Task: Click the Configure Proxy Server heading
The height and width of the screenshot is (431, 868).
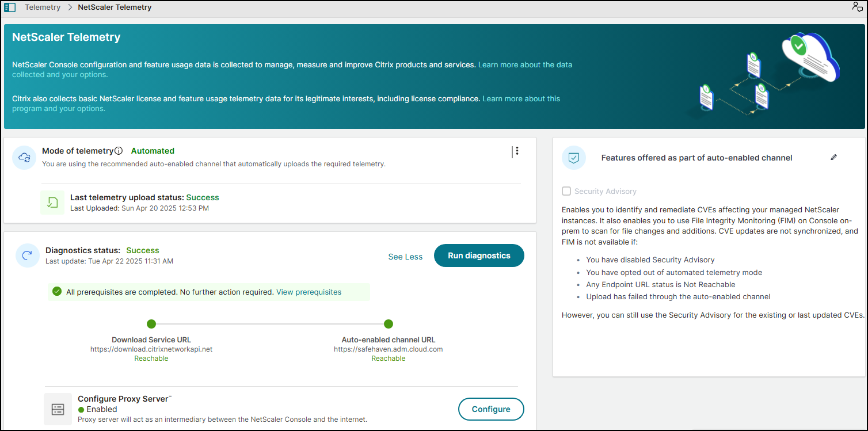Action: (123, 399)
